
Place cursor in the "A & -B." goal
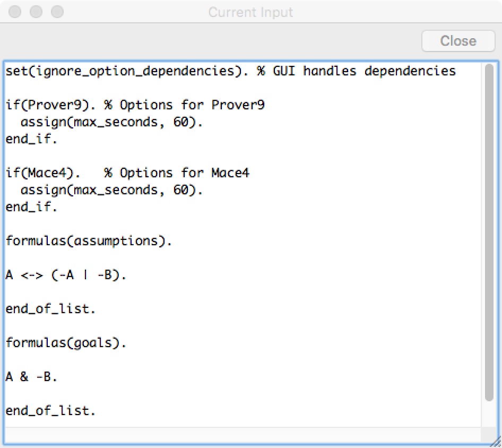[x=31, y=377]
